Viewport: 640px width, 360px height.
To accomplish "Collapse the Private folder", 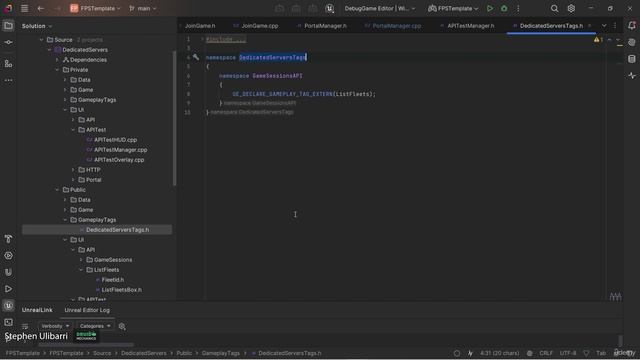I will click(57, 70).
